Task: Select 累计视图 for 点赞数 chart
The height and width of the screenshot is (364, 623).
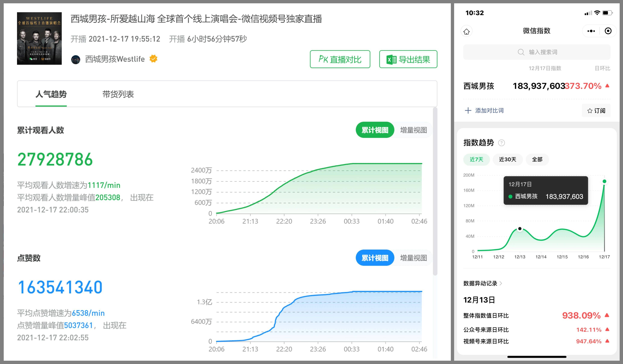Action: pos(375,258)
